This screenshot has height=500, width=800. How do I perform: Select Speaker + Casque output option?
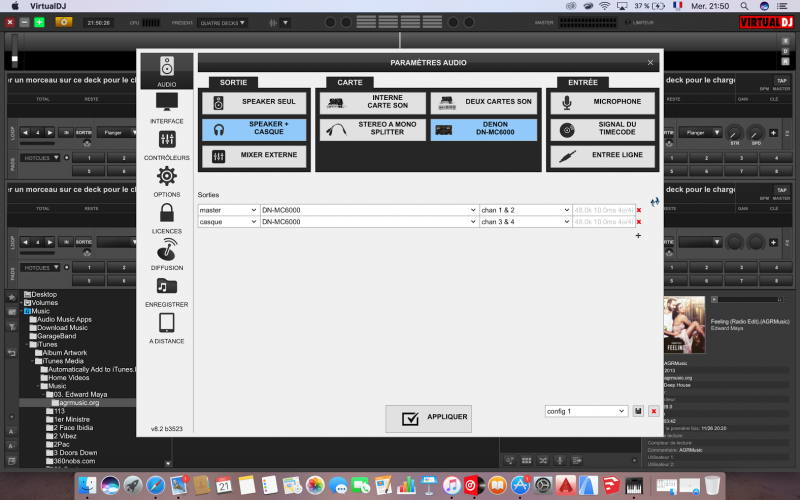254,130
